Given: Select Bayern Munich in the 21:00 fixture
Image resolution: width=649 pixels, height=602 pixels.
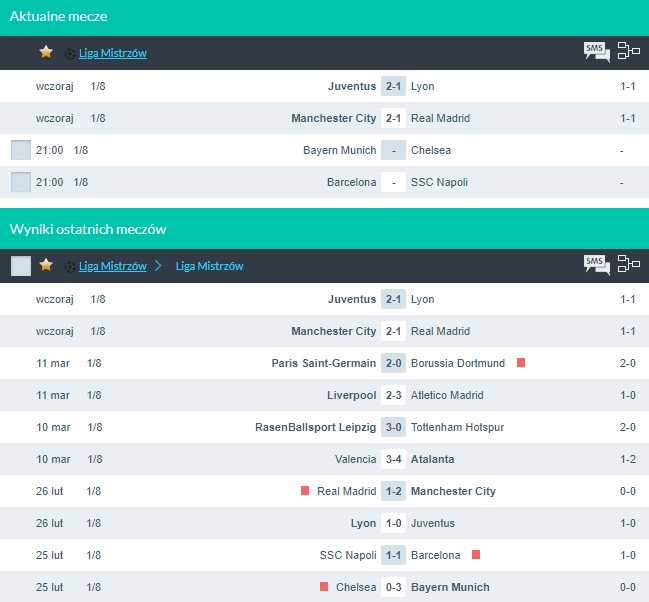Looking at the screenshot, I should click(339, 150).
